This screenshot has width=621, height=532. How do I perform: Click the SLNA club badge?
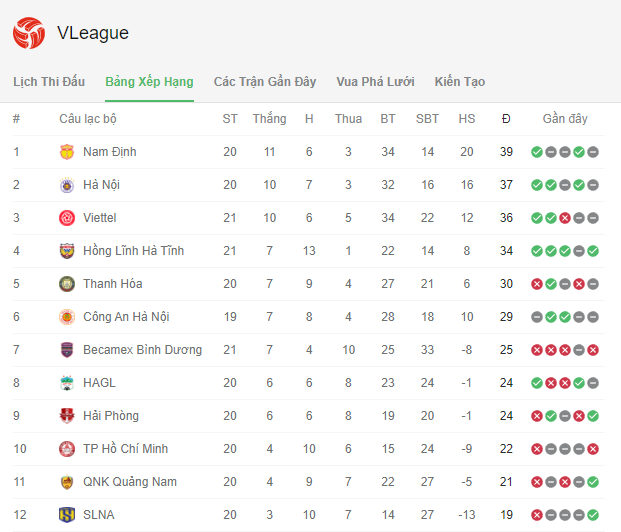point(67,515)
